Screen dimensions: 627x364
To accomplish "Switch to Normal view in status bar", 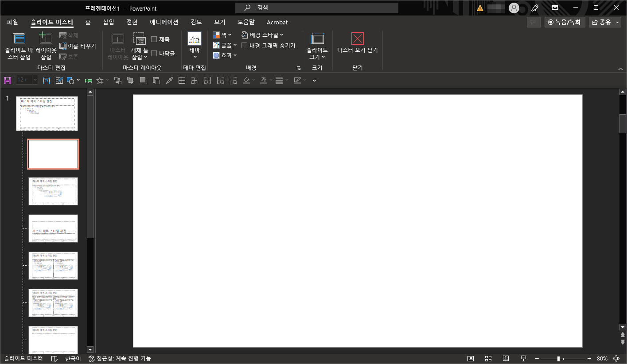I will (471, 358).
